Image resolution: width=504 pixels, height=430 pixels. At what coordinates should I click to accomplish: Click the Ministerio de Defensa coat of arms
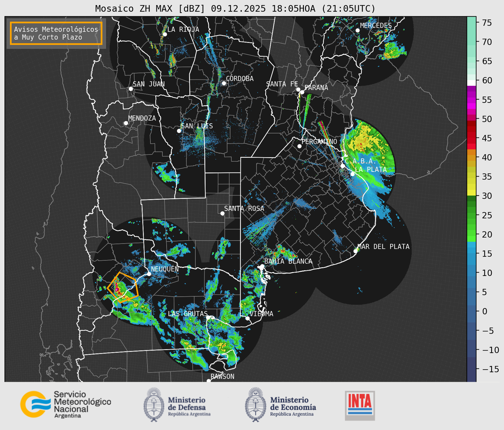pos(154,405)
